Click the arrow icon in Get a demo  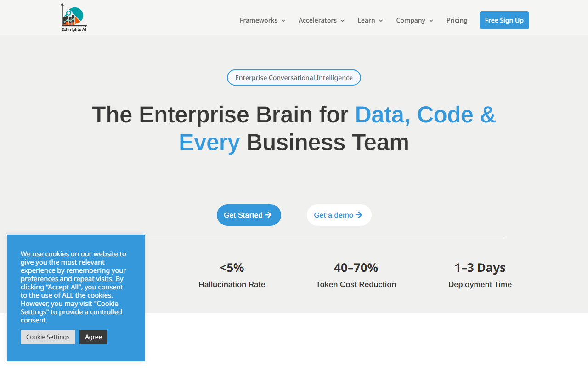pos(359,215)
